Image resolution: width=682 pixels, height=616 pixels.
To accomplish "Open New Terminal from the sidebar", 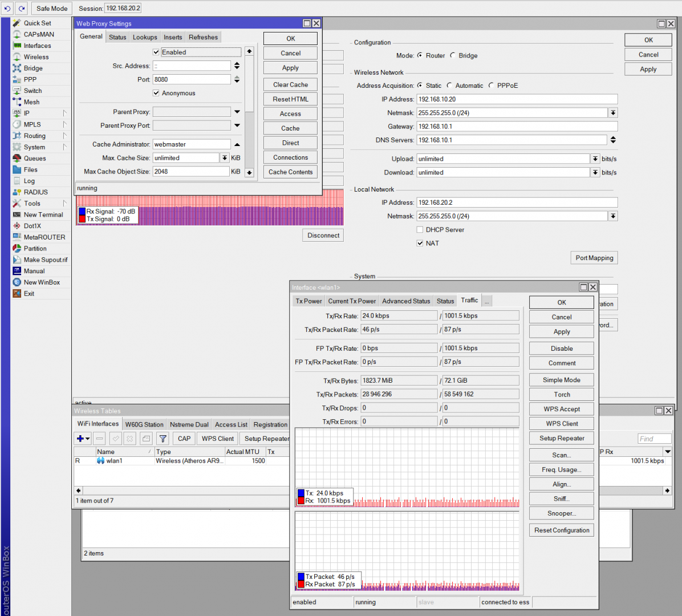I will (x=43, y=215).
